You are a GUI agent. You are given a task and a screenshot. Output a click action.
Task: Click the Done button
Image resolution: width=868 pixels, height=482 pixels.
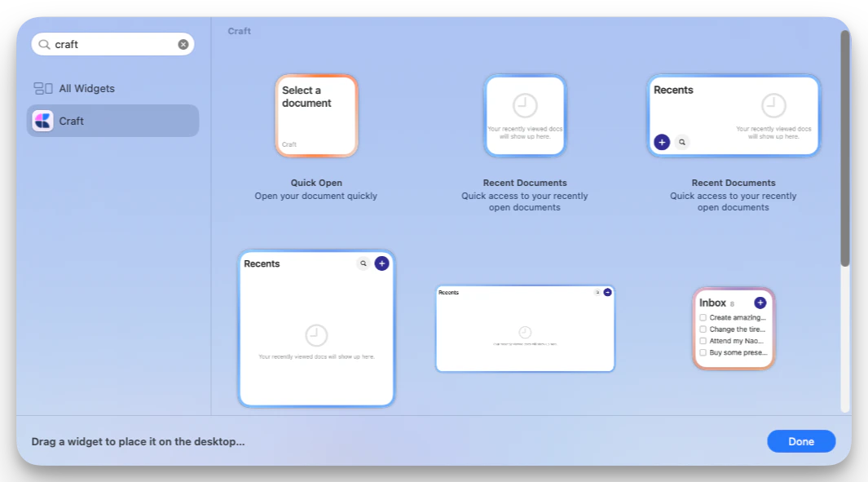(801, 441)
